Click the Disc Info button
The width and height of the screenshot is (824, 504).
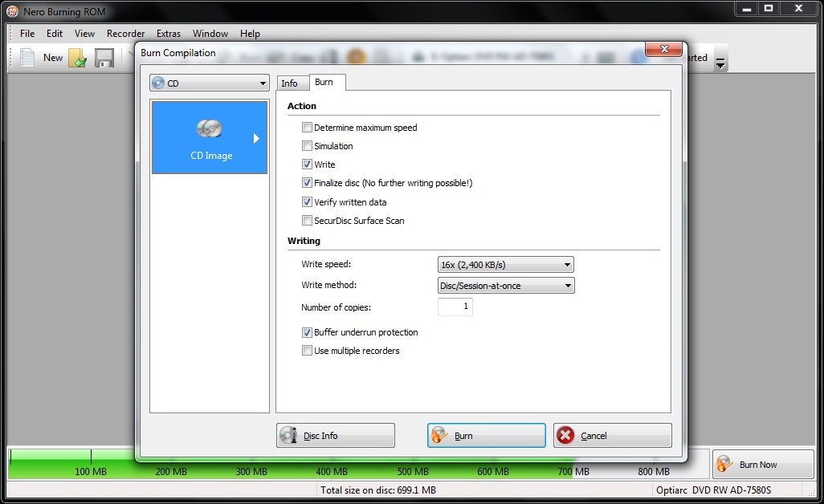click(x=335, y=435)
